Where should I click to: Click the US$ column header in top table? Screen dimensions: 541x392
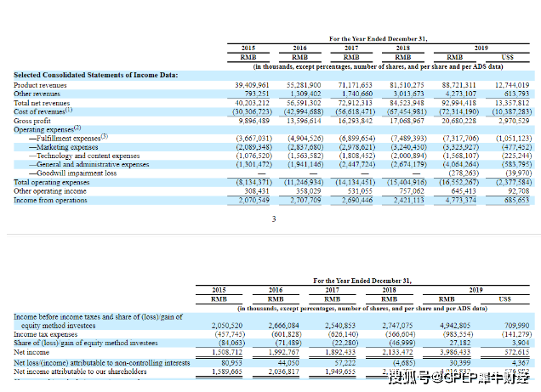507,57
